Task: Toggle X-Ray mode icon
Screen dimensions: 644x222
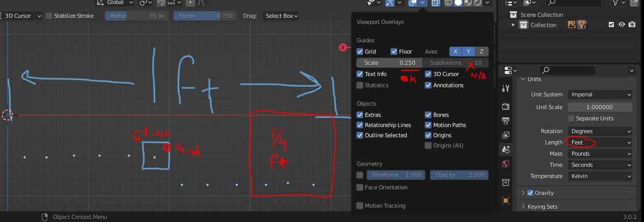Action: pos(436,3)
